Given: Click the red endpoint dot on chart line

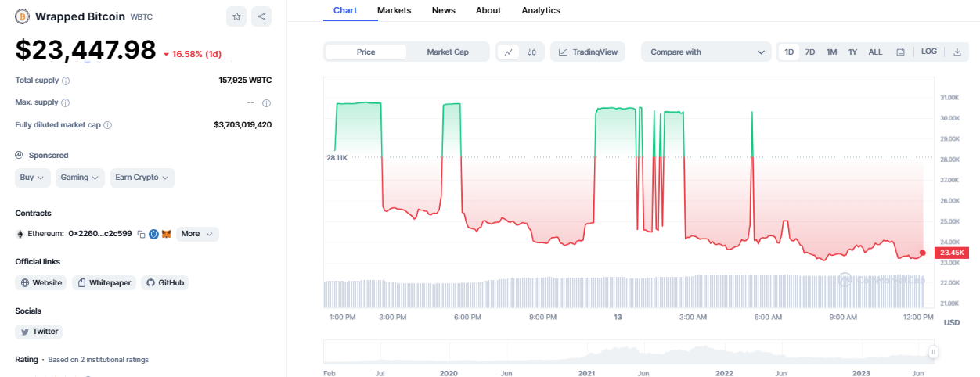Looking at the screenshot, I should (x=923, y=253).
